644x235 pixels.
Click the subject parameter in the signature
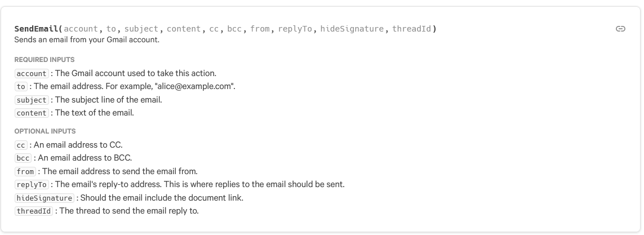pos(141,29)
